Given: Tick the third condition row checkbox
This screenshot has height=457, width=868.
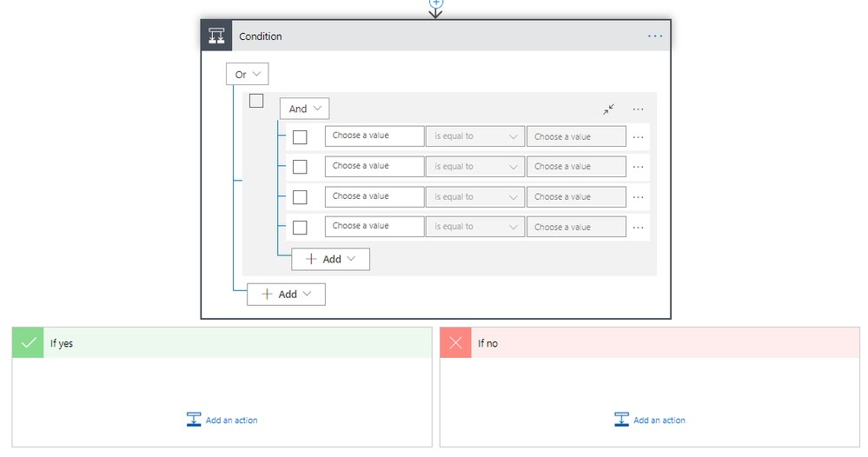Looking at the screenshot, I should click(x=300, y=197).
